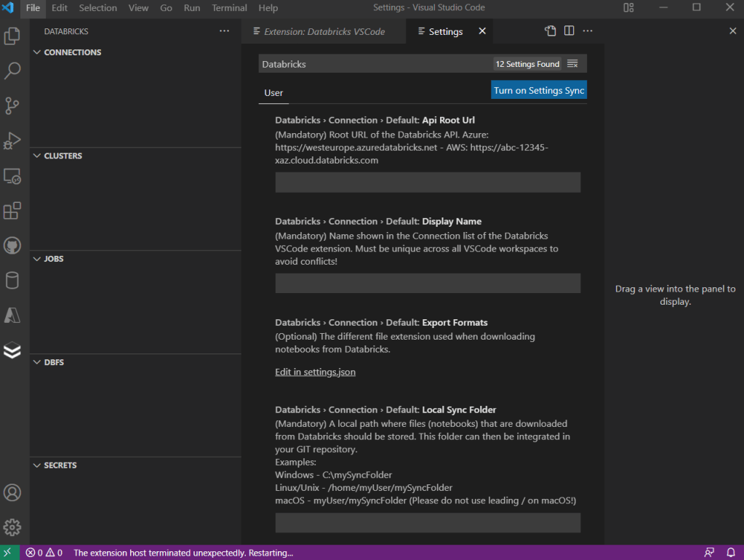744x560 pixels.
Task: Select the Databricks icon in activity bar
Action: (12, 351)
